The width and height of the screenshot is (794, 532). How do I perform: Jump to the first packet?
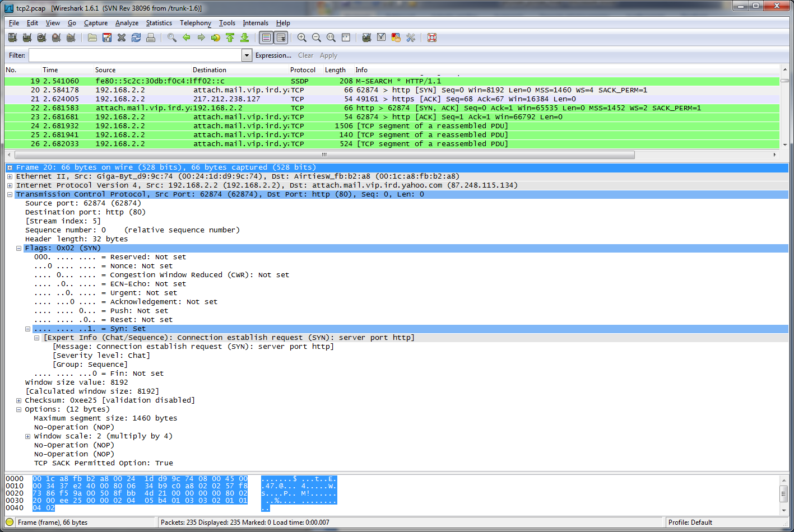pyautogui.click(x=230, y=38)
